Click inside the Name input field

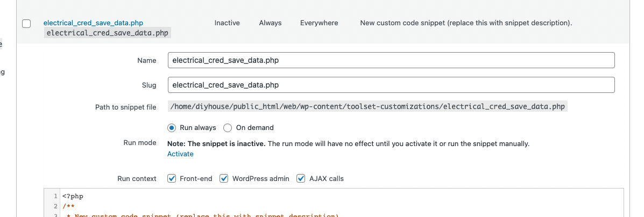point(391,60)
